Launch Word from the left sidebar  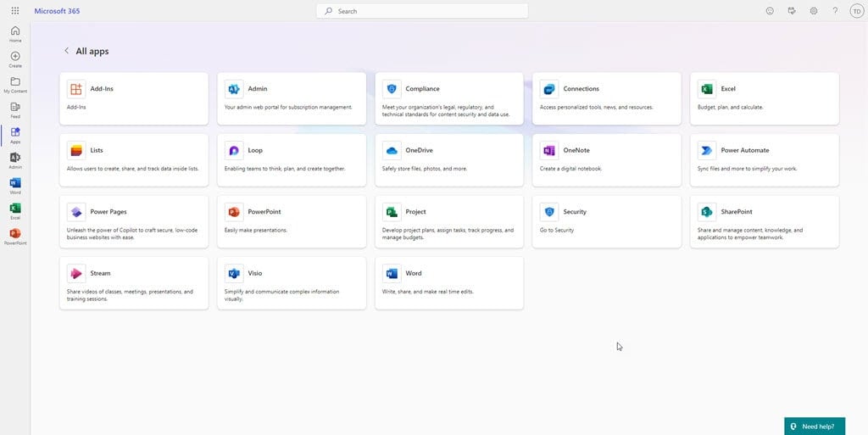click(x=15, y=187)
